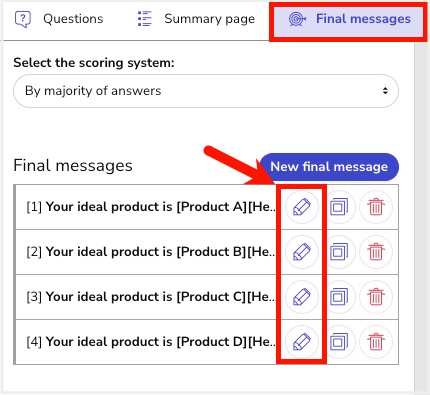Open the scoring system dropdown

(x=206, y=91)
